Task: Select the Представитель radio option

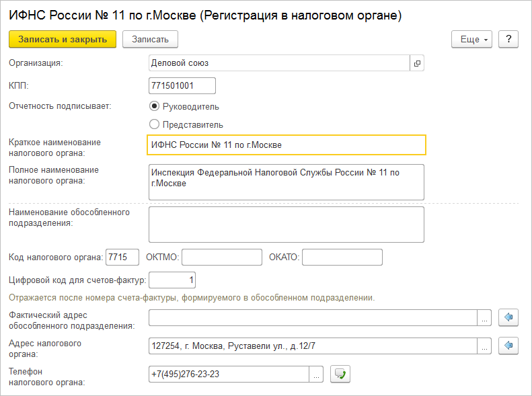Action: tap(154, 124)
